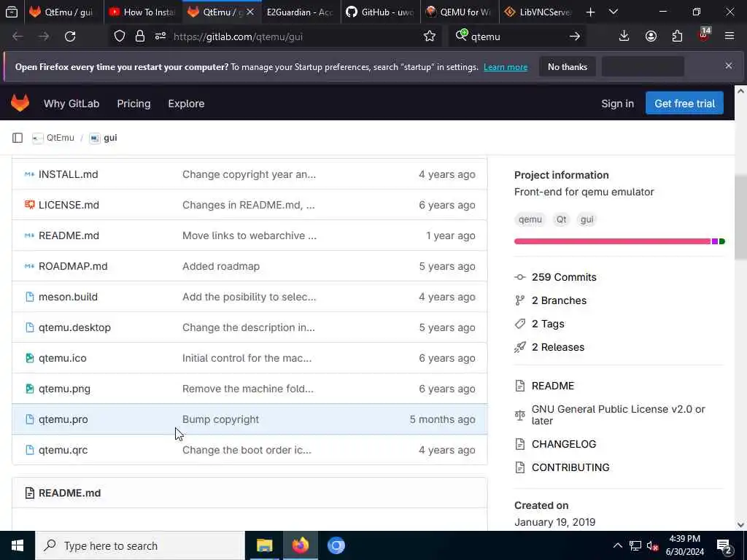This screenshot has height=560, width=747.
Task: Open the LICENSE.md file
Action: (x=69, y=205)
